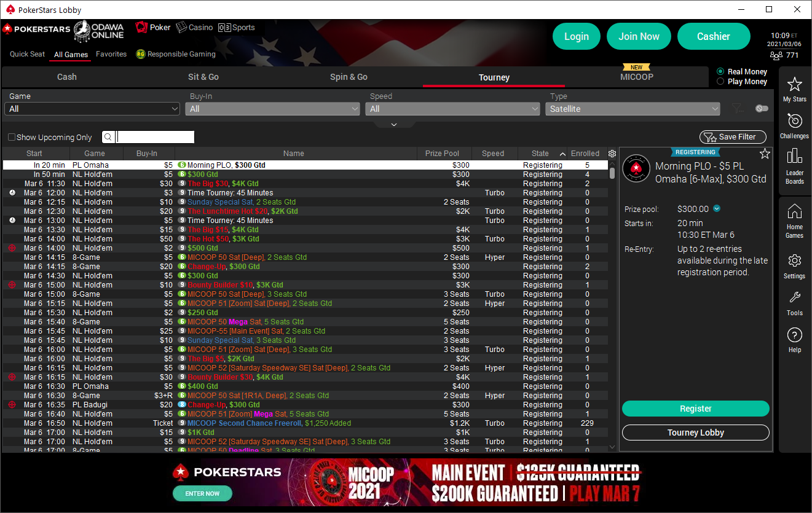Open the MICOOP tab
The image size is (812, 513).
tap(637, 77)
